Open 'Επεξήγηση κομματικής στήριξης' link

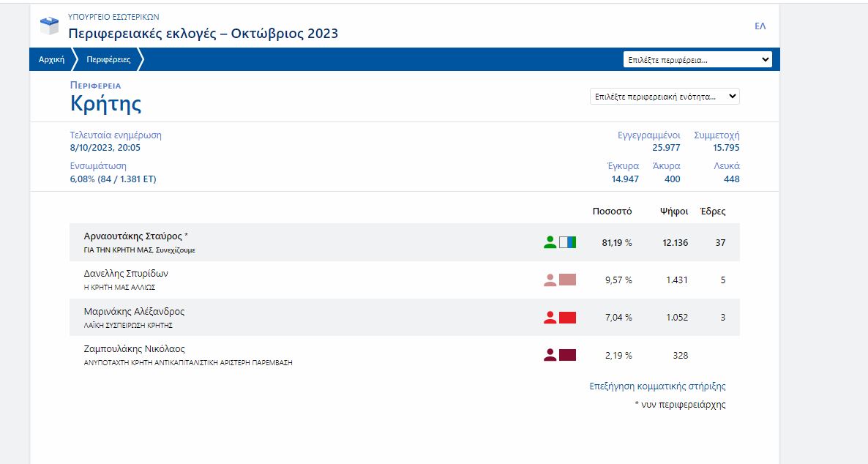pos(657,386)
